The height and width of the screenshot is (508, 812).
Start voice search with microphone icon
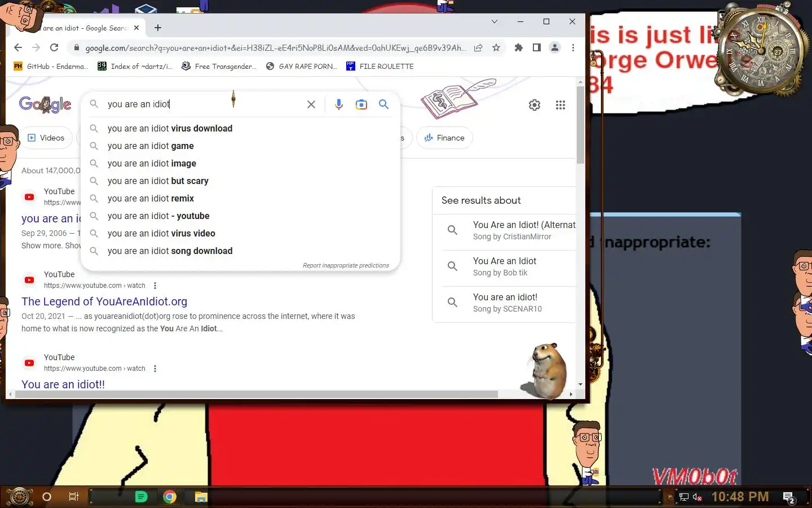[x=339, y=104]
